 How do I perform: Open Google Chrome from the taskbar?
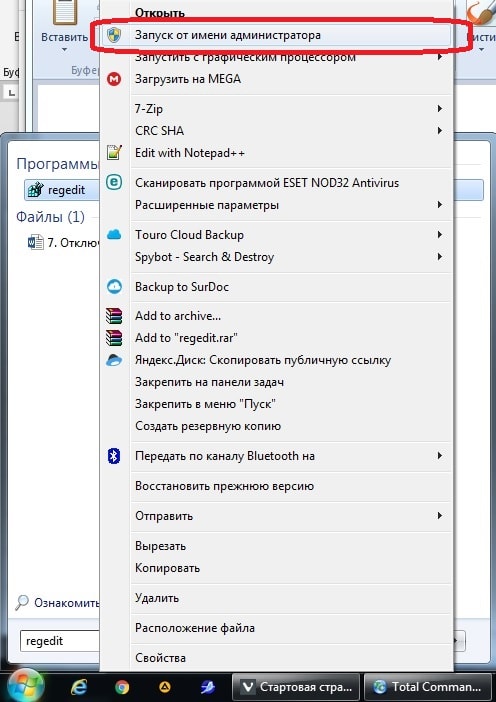(122, 686)
